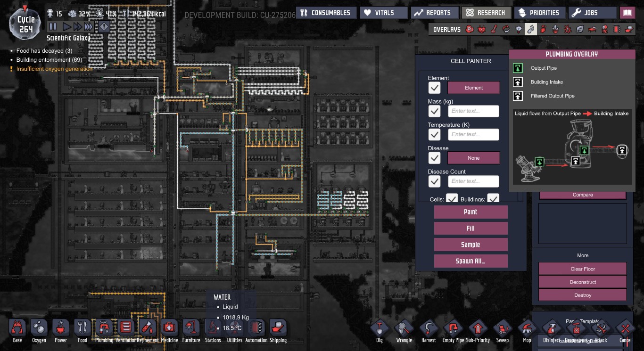Show the Rooms overlay
This screenshot has height=351, width=644.
592,29
